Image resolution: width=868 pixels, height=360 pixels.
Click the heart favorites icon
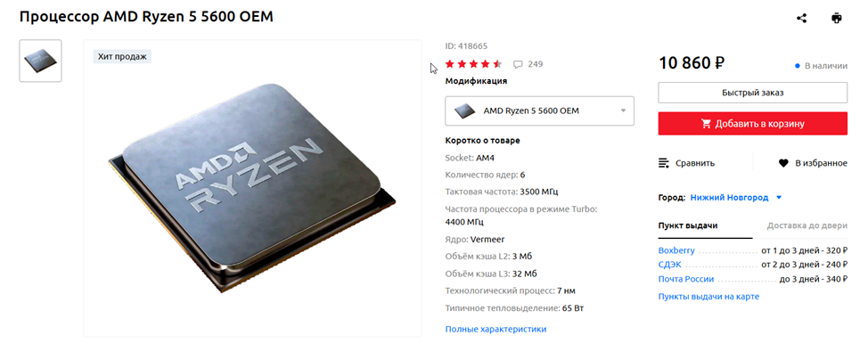[783, 163]
